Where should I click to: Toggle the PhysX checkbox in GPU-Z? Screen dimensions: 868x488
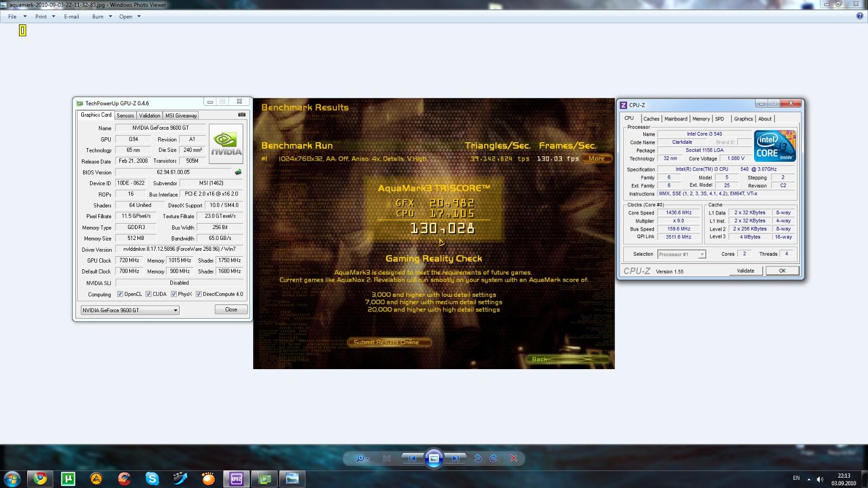(174, 294)
